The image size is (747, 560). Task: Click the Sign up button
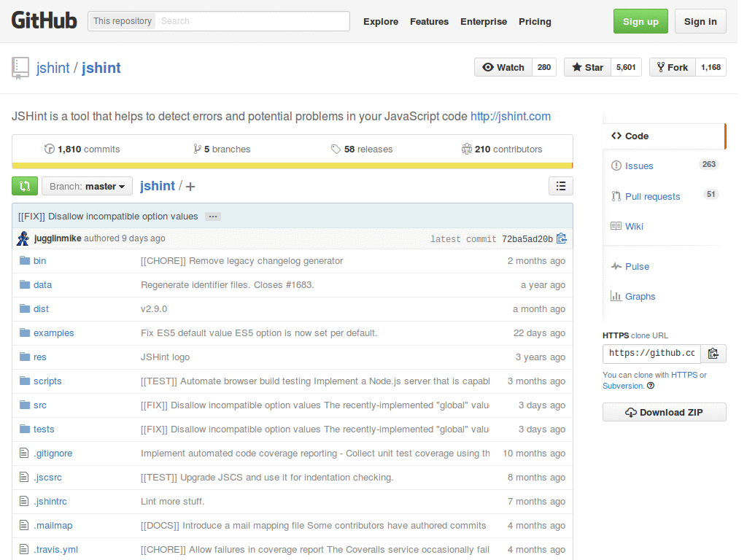(640, 21)
